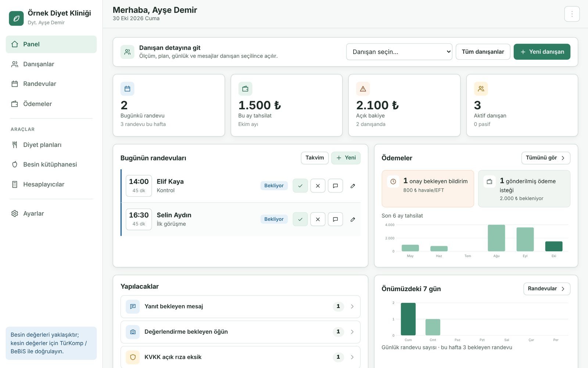Click the Cum bar in the 7-day chart
Screen dimensions: 588x368
408,319
